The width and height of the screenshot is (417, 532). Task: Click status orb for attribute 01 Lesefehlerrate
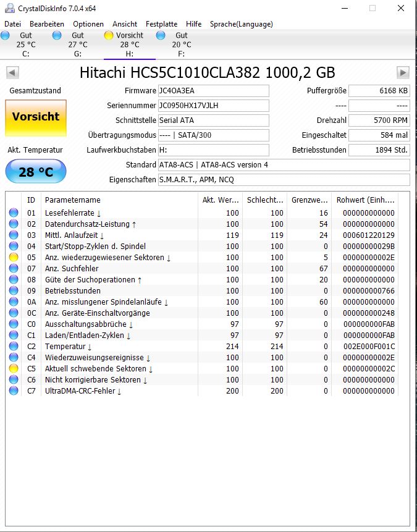pyautogui.click(x=14, y=213)
